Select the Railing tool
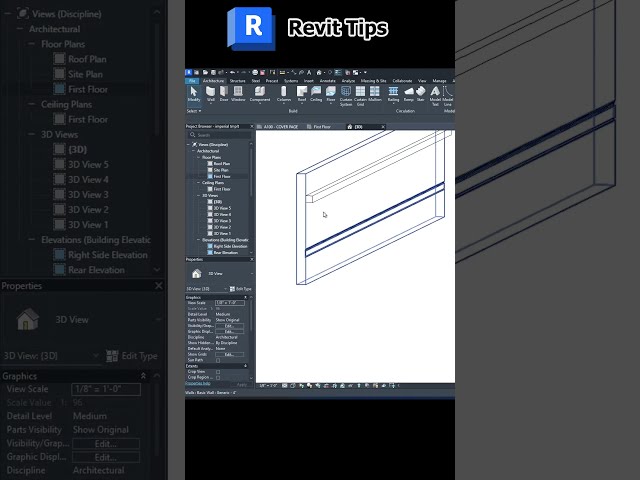Image resolution: width=640 pixels, height=480 pixels. [393, 94]
